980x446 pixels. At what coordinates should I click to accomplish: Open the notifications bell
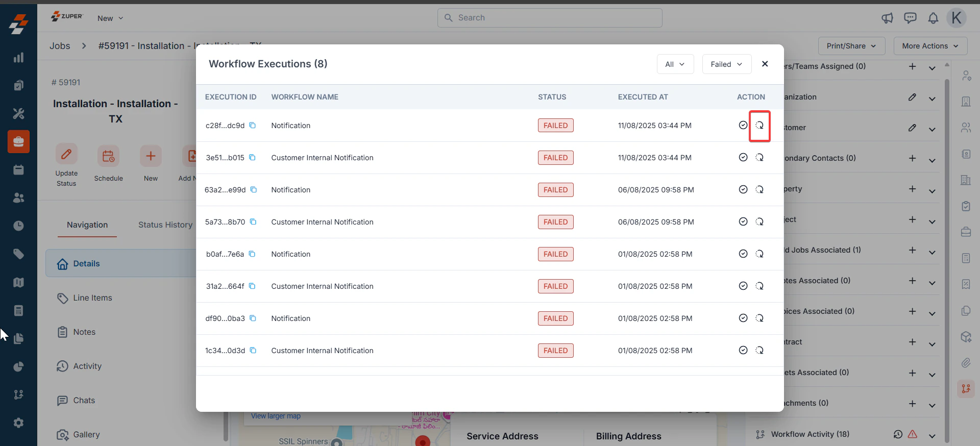933,18
